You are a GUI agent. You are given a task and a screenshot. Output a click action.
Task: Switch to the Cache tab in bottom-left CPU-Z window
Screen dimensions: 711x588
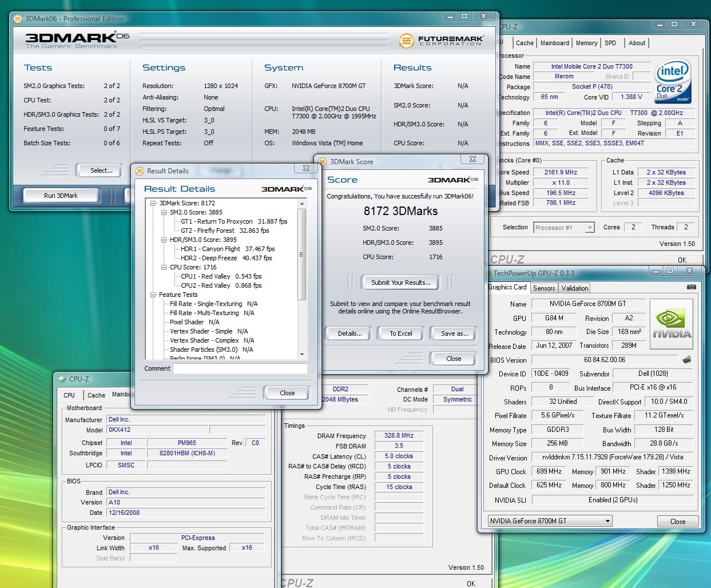point(96,395)
